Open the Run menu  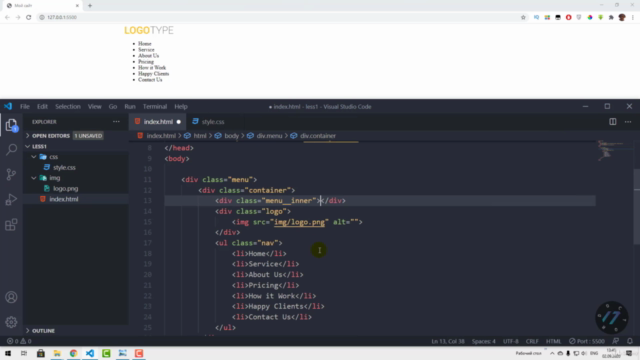(x=130, y=107)
